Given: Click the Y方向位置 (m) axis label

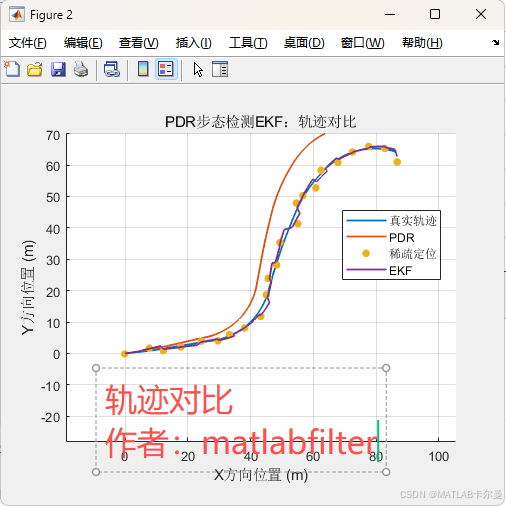Looking at the screenshot, I should click(x=28, y=288).
